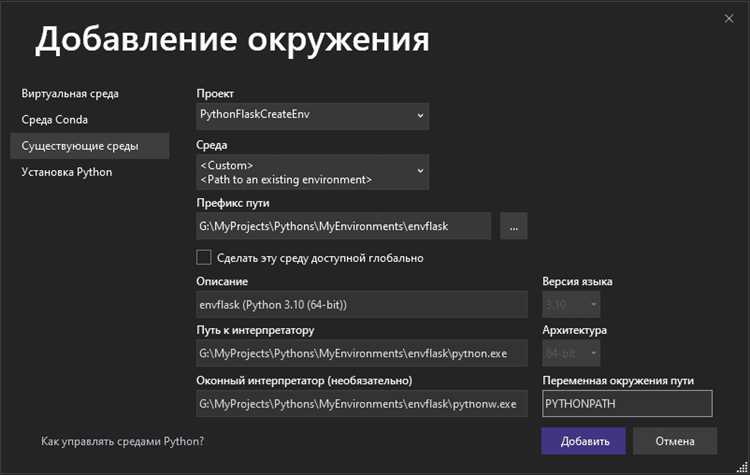Click the Оконный интерпретатор path field

click(x=362, y=404)
